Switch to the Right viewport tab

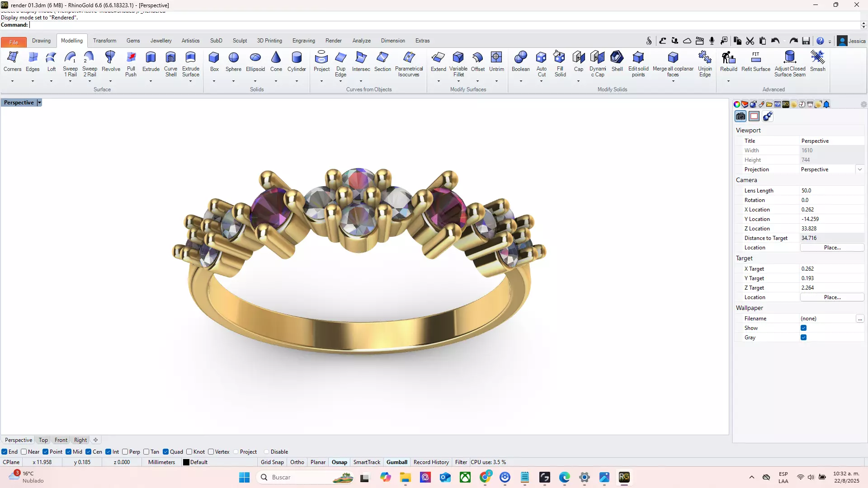pos(80,440)
